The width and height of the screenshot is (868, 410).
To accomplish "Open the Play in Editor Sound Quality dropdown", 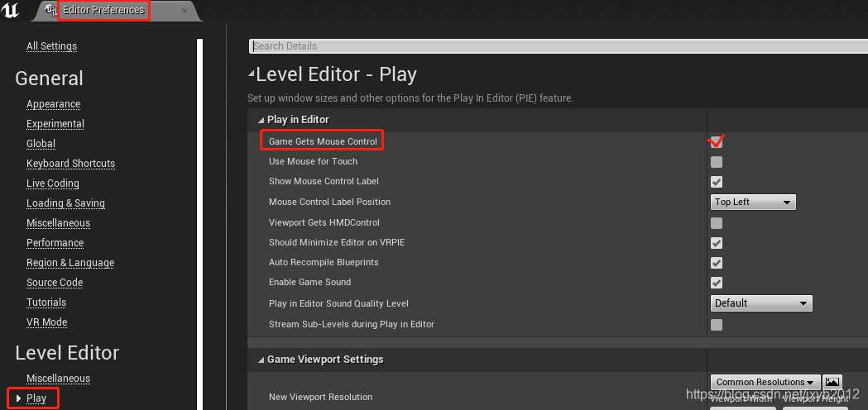I will (761, 303).
